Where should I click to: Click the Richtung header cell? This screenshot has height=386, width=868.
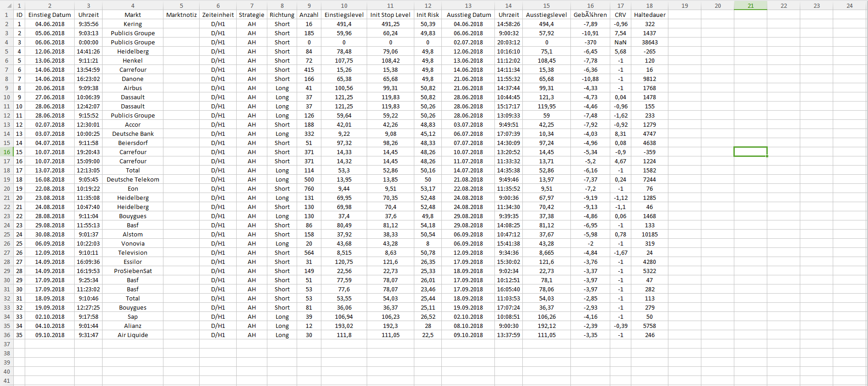(282, 15)
